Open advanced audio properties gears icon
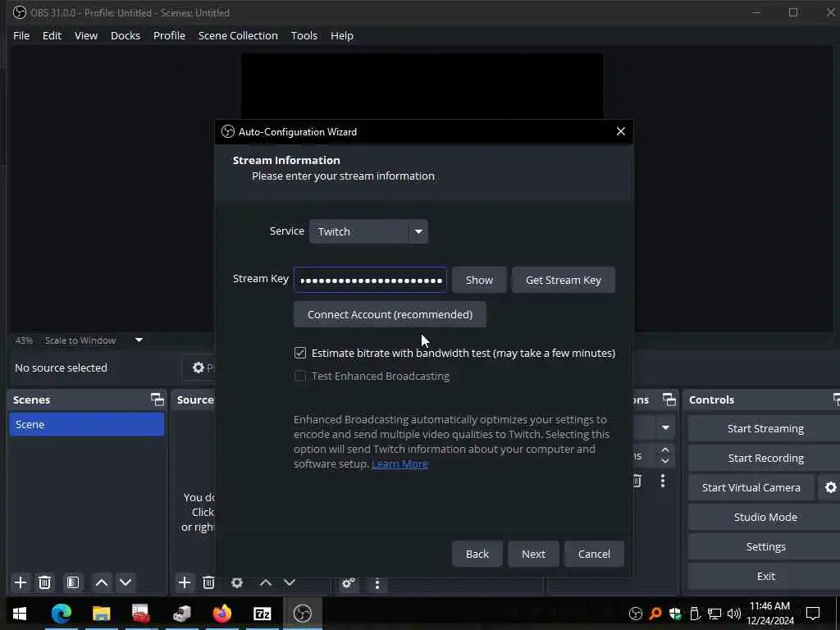Screen dimensions: 840x630 tap(348, 583)
